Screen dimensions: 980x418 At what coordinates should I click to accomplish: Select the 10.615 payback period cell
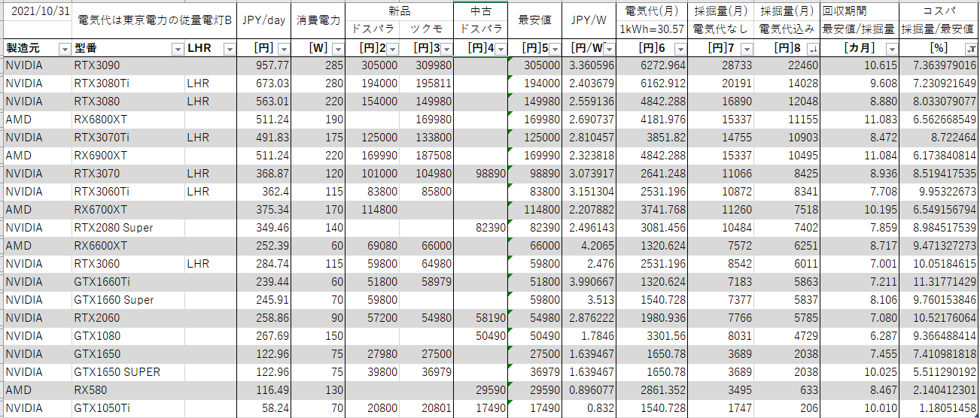point(859,65)
